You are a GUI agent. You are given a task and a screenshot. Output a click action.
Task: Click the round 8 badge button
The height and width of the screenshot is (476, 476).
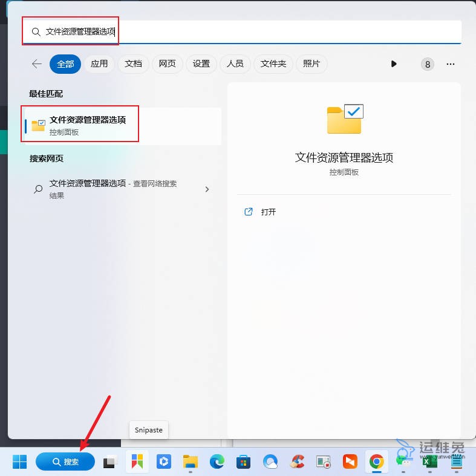point(428,64)
